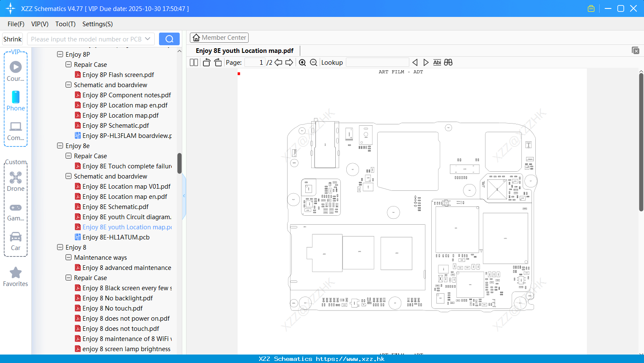Find previous lookup result triangle
Image resolution: width=644 pixels, height=363 pixels.
(415, 62)
